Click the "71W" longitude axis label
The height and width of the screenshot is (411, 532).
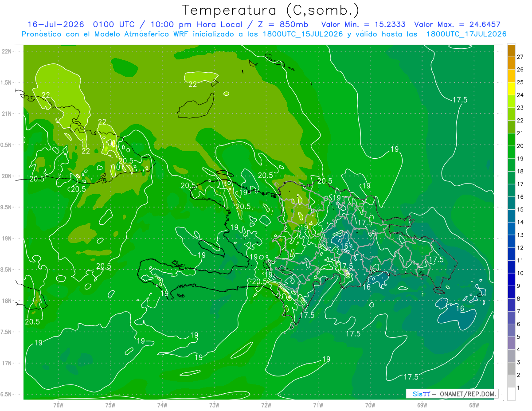[x=318, y=405]
